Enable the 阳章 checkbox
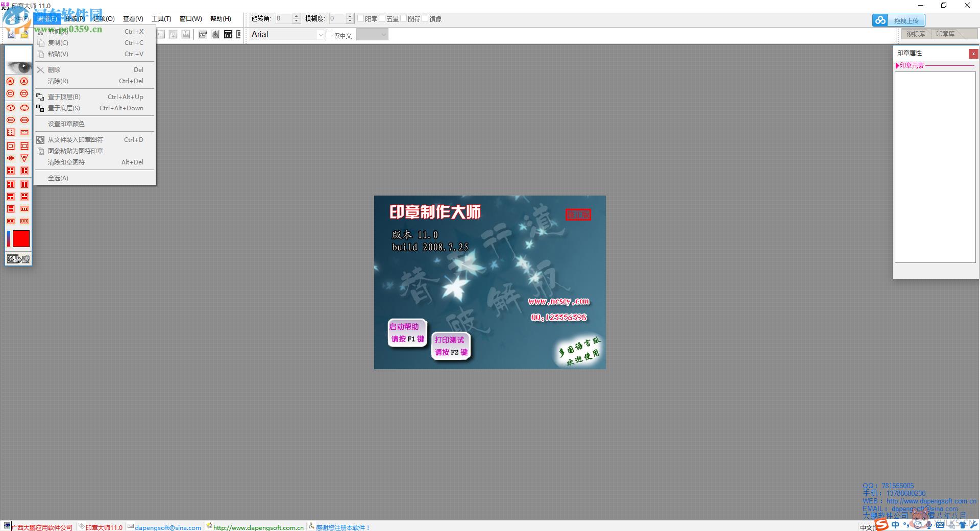This screenshot has width=980, height=531. pyautogui.click(x=361, y=18)
